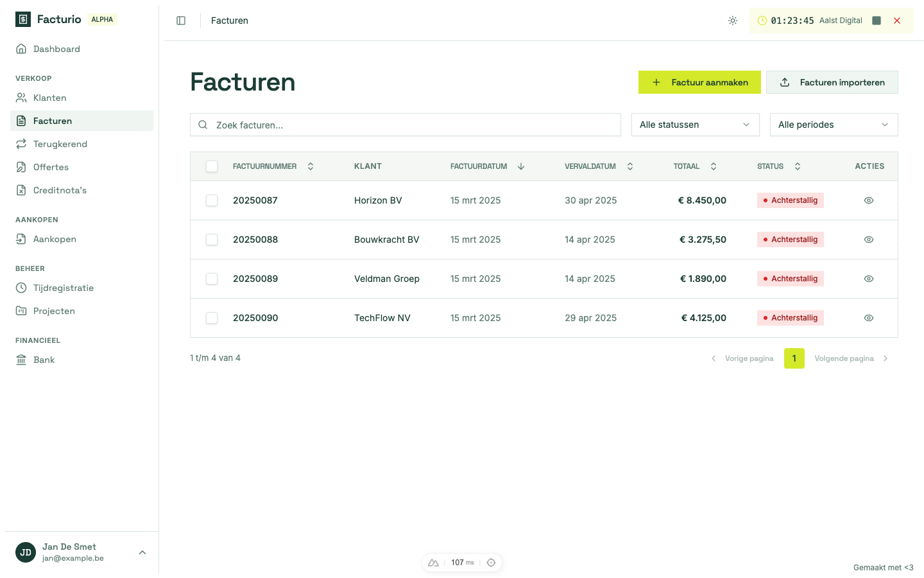Click the ALPHA badge

click(x=102, y=19)
